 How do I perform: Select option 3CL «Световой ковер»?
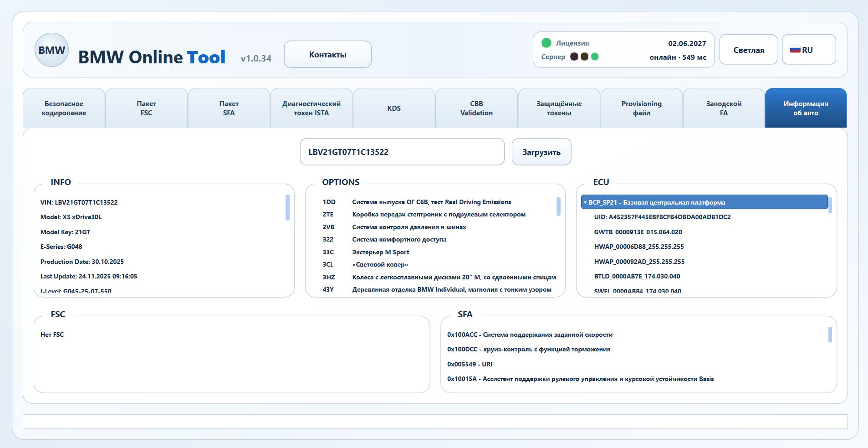[x=365, y=264]
